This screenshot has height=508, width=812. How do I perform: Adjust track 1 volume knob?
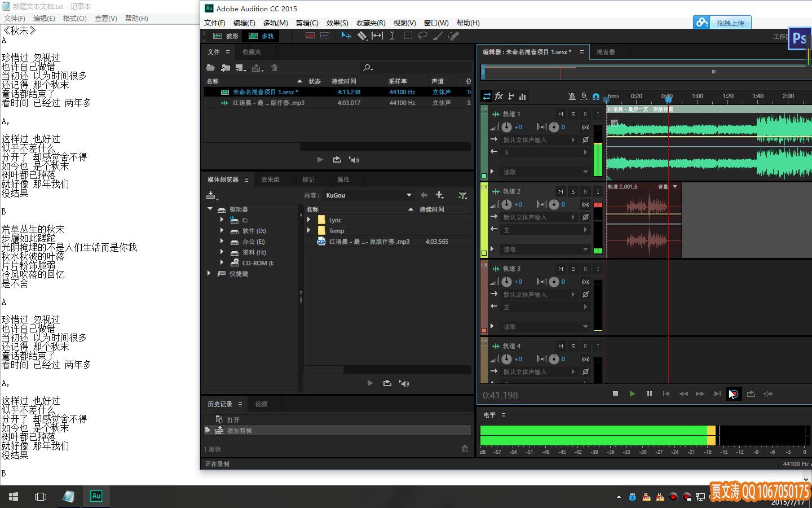pos(507,127)
